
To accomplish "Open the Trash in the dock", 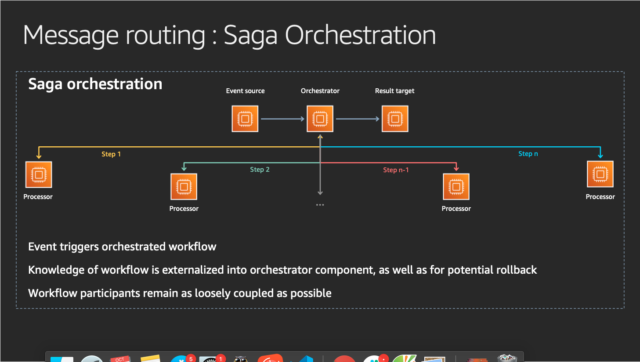I will point(507,358).
